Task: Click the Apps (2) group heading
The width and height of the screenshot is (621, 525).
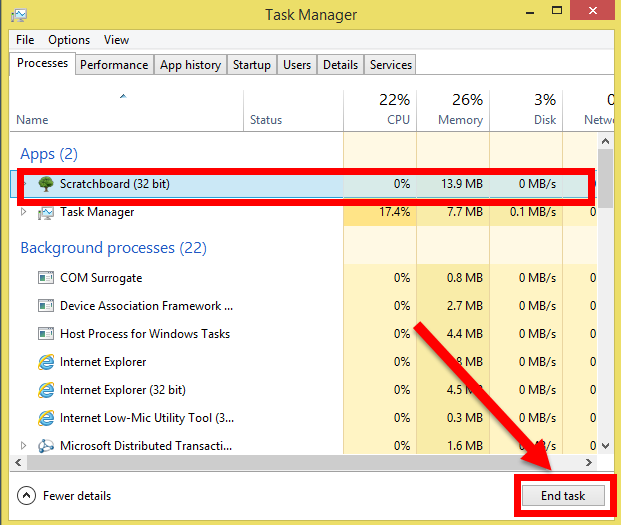Action: point(49,154)
